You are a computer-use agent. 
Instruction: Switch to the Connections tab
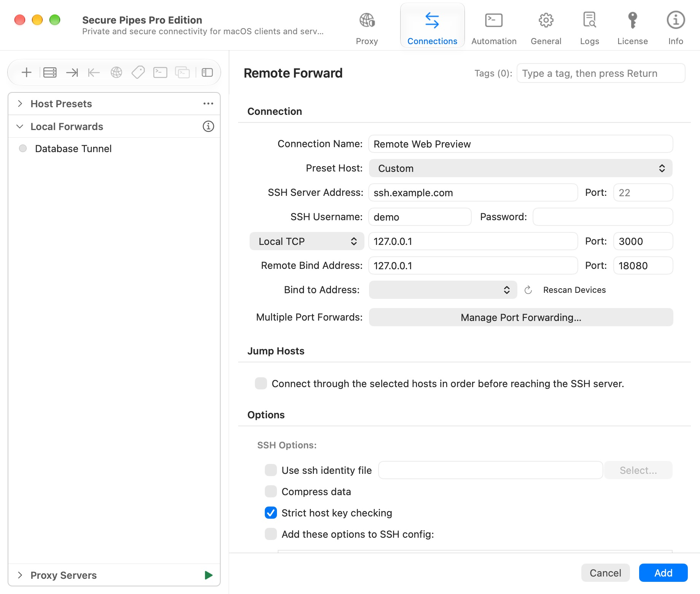tap(432, 25)
